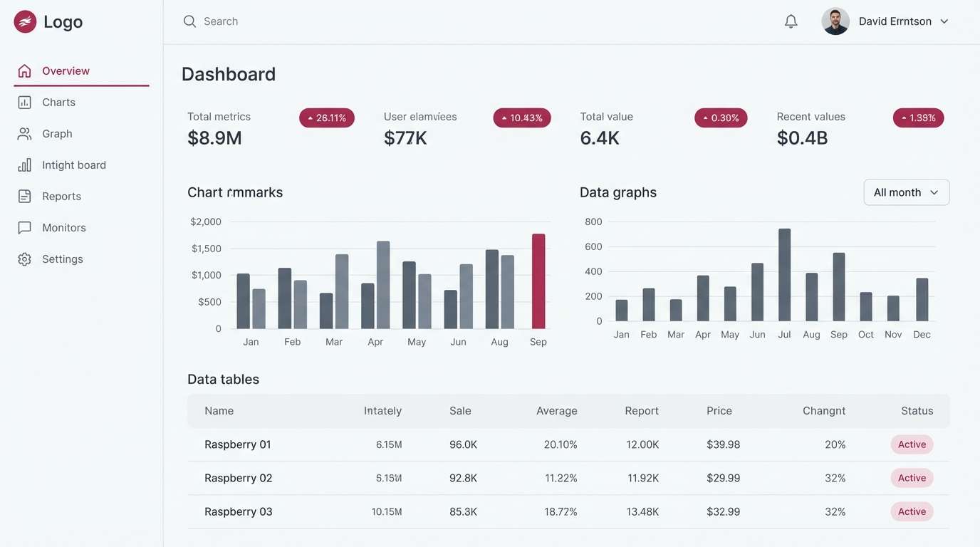Click the home icon beside Overview
The image size is (980, 547).
[x=24, y=71]
